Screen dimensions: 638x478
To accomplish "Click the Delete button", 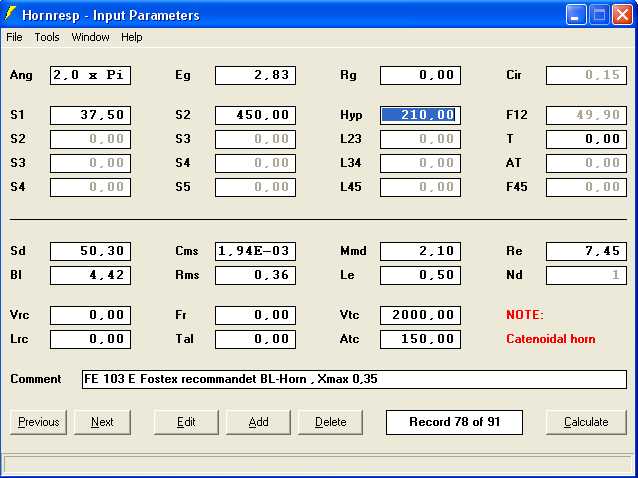I will coord(330,422).
